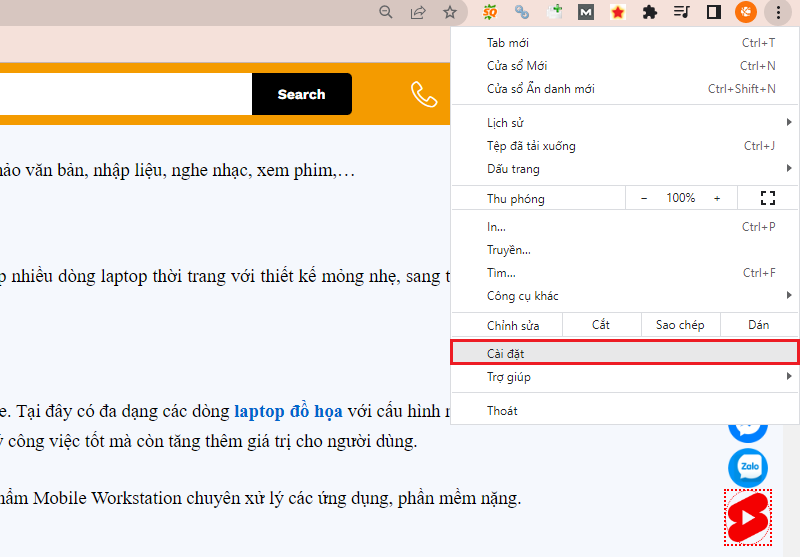Viewport: 800px width, 557px height.
Task: Click the share page icon
Action: [x=418, y=12]
